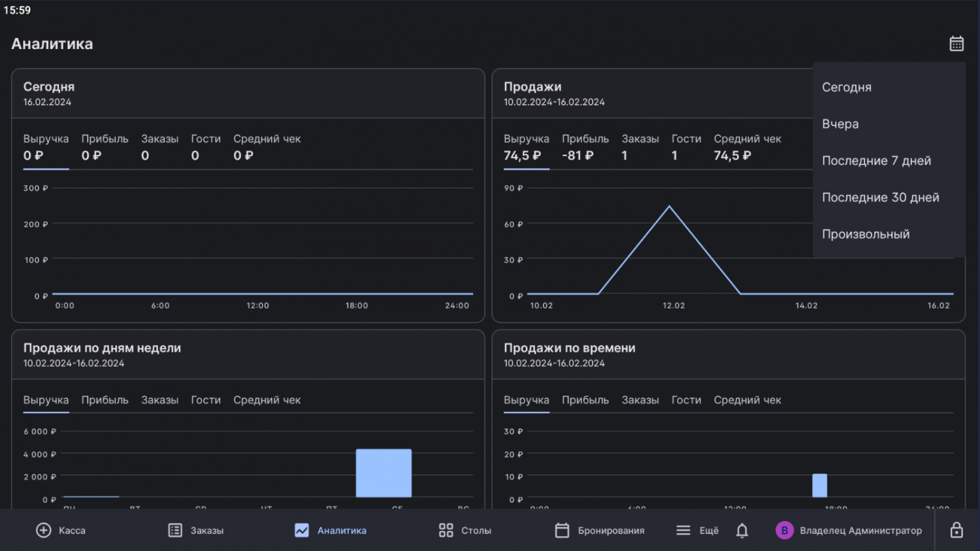The height and width of the screenshot is (551, 980).
Task: Open Бронирования section
Action: coord(599,531)
